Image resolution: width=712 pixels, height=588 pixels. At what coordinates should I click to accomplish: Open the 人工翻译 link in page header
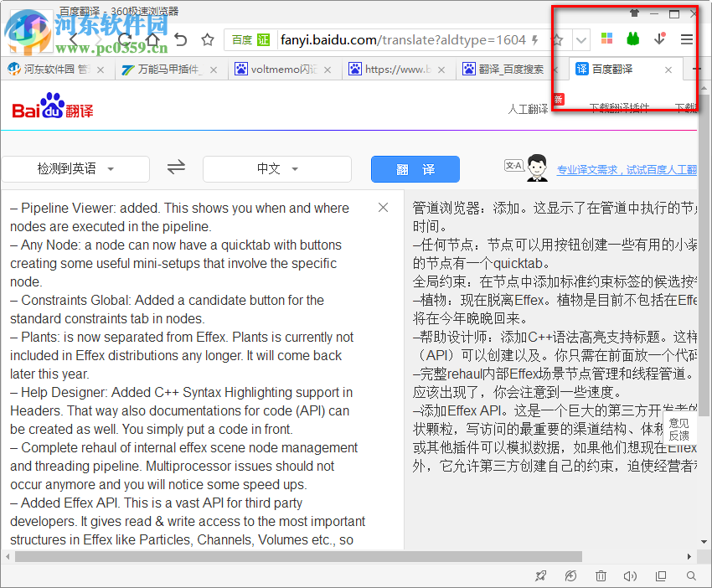click(528, 110)
